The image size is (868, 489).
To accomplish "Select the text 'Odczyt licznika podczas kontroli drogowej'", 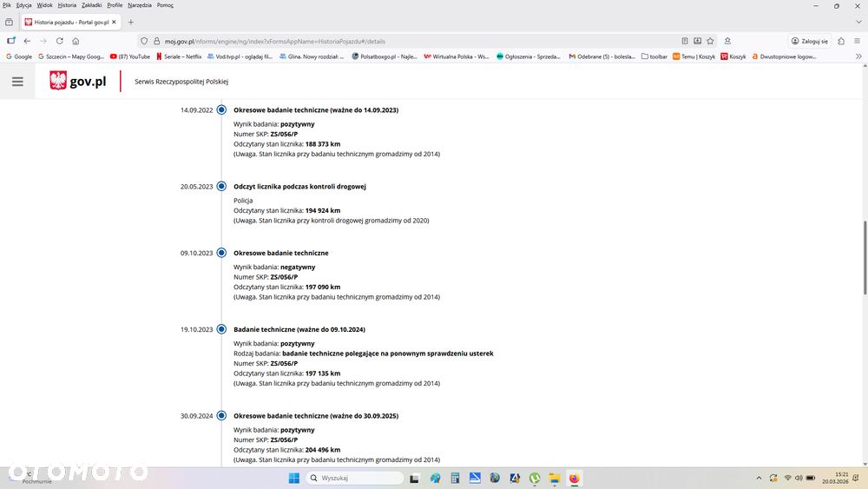I will point(299,187).
